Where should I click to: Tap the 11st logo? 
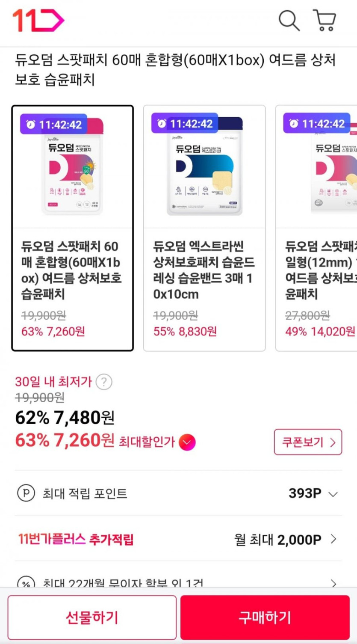[38, 20]
